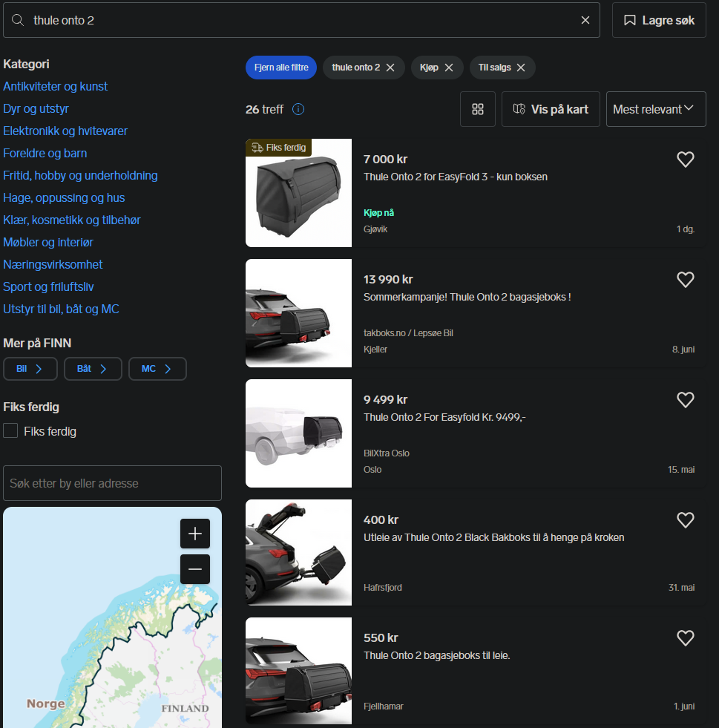
Task: Click inside the 'thule onto 2' search field
Action: point(302,21)
